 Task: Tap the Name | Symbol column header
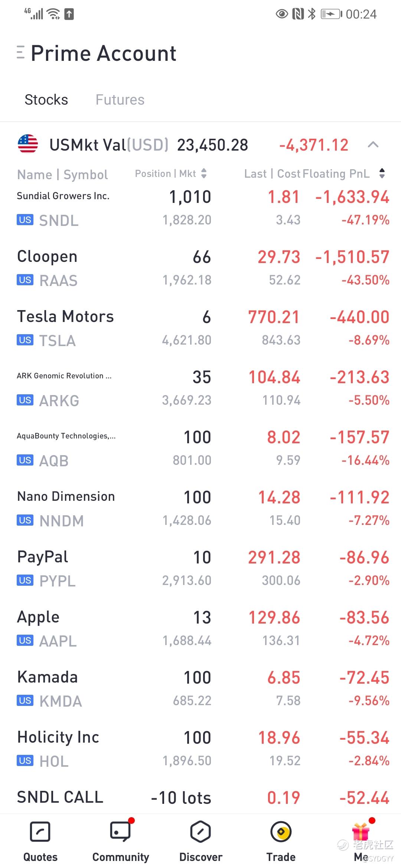(62, 174)
